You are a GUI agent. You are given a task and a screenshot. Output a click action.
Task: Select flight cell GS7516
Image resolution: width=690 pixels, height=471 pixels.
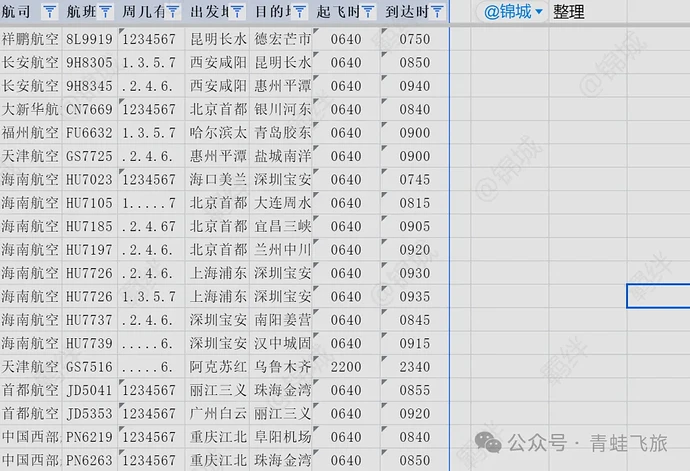click(90, 367)
